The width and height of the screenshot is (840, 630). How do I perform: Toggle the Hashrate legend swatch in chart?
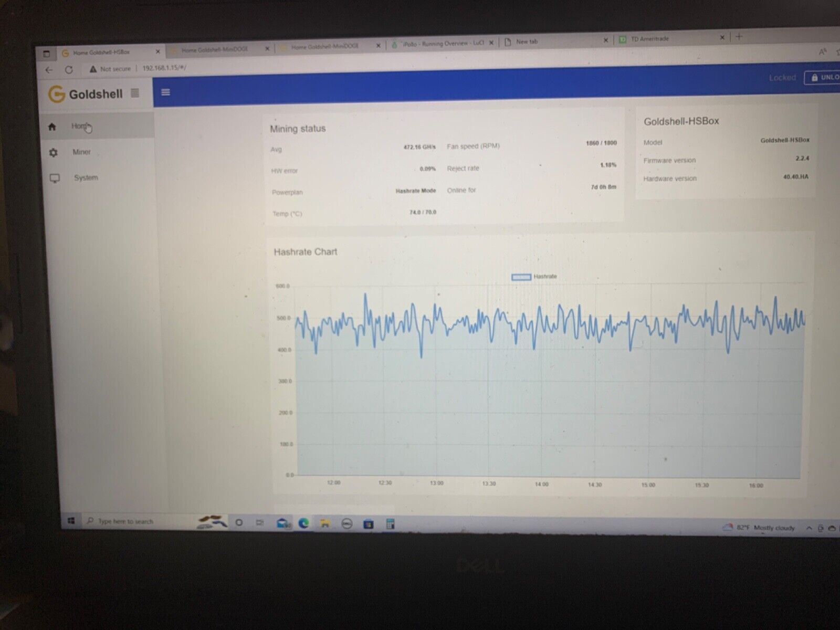521,277
